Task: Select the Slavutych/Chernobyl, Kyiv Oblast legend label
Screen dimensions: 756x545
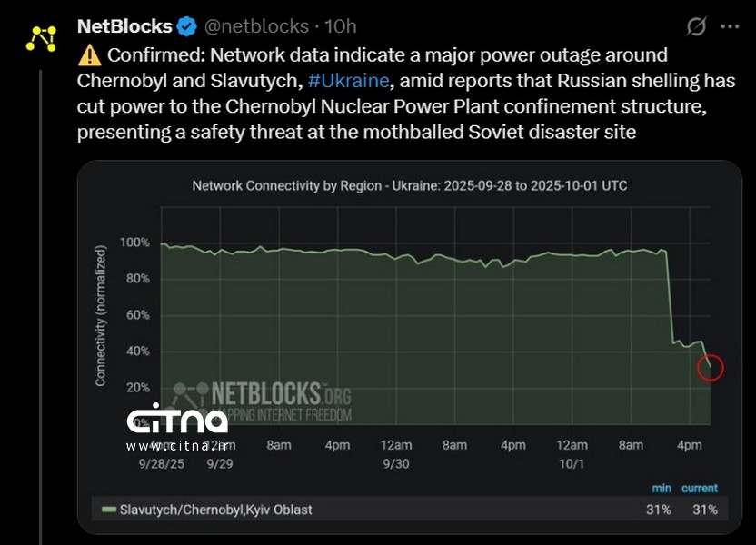Action: 216,510
